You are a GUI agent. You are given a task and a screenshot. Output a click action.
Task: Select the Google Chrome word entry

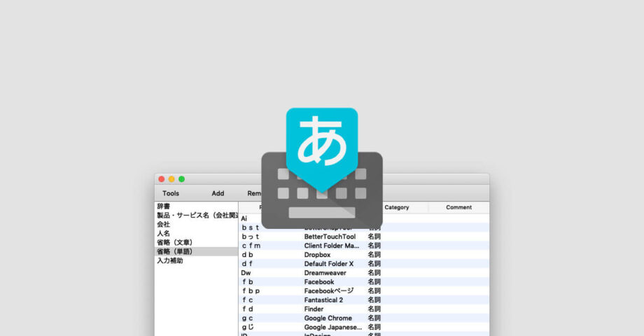point(328,318)
